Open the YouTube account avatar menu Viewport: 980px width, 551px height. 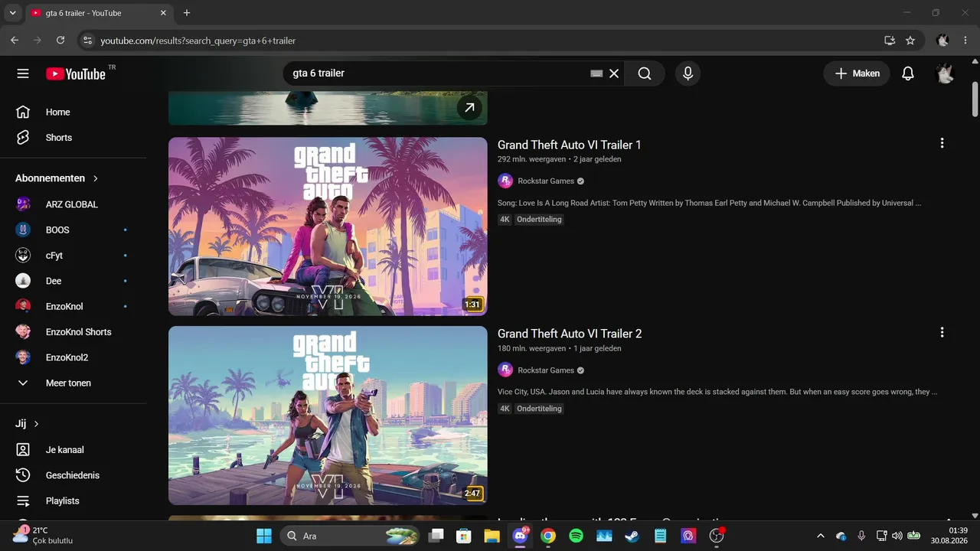945,73
